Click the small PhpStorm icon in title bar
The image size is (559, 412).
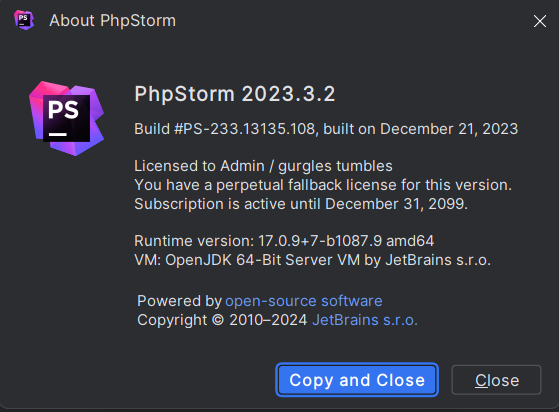(24, 20)
